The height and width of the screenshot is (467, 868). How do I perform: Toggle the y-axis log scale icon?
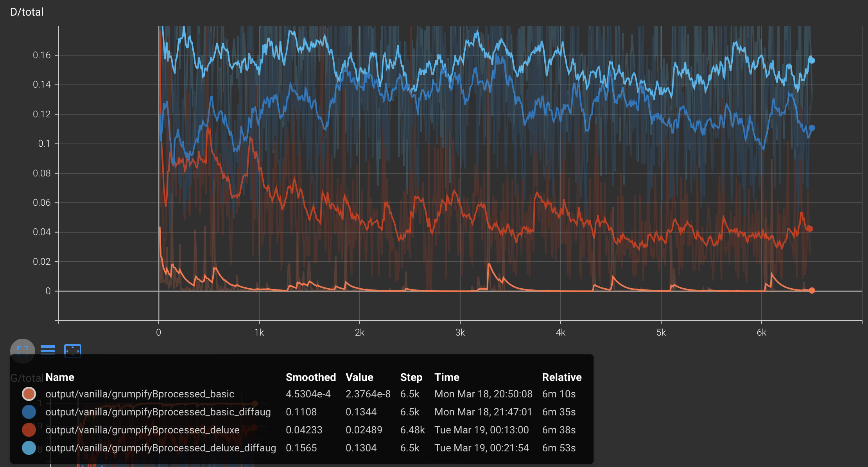pyautogui.click(x=48, y=351)
